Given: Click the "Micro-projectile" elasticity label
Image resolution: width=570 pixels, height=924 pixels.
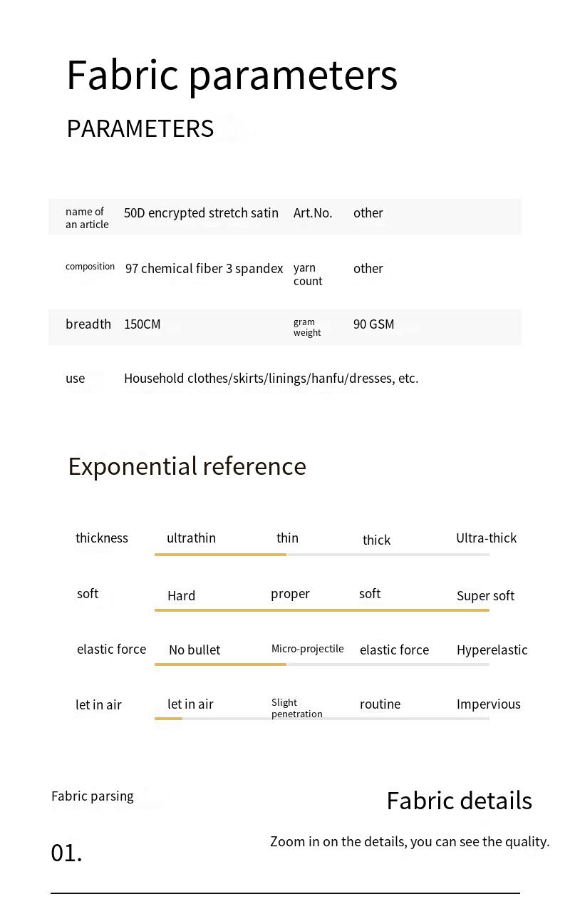Looking at the screenshot, I should 307,649.
